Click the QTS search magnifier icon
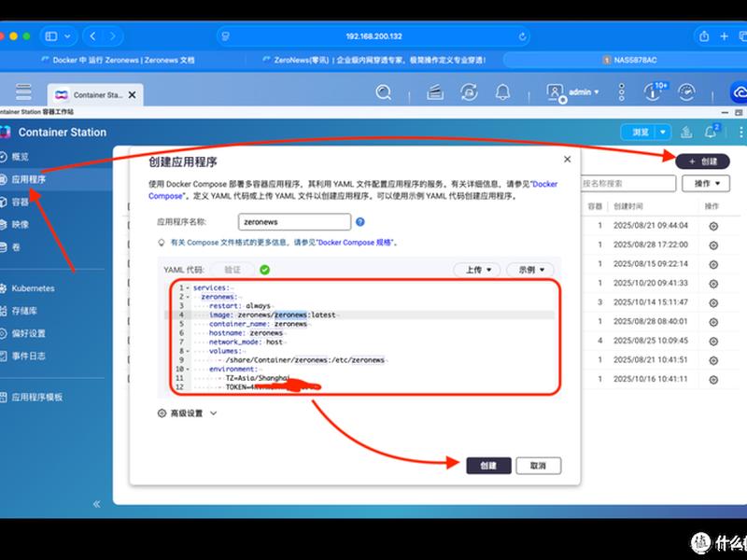The image size is (747, 560). coord(384,91)
